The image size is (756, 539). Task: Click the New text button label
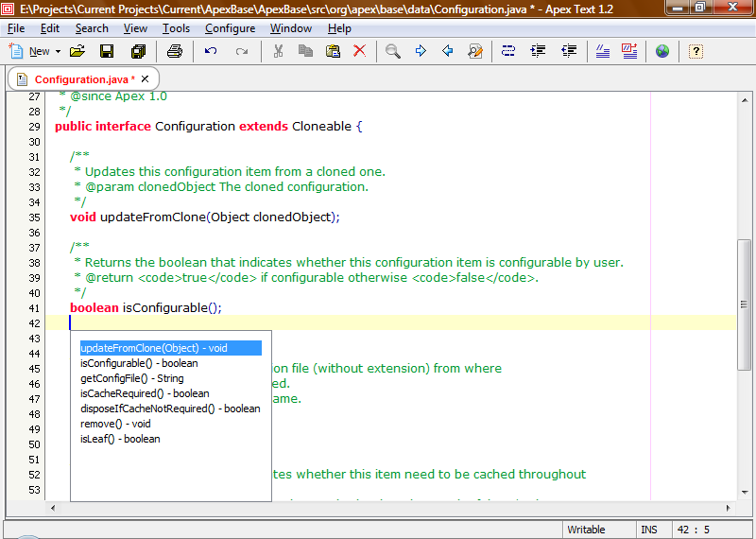[x=39, y=51]
